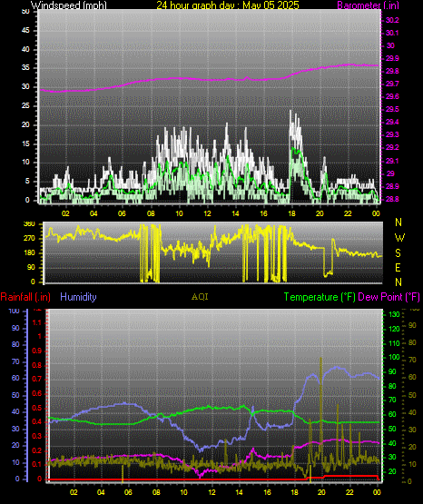This screenshot has height=504, width=423.
Task: Click windspeed axis value 25
Action: tap(25, 106)
